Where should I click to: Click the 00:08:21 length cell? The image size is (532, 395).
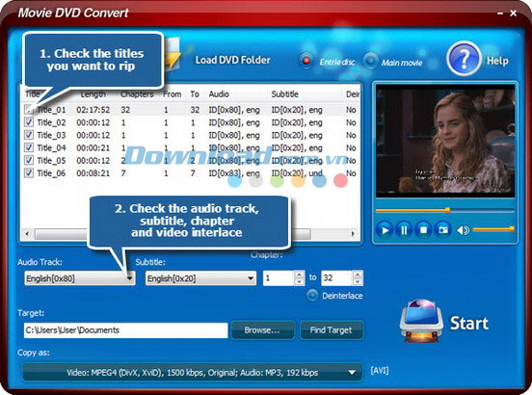tap(93, 172)
